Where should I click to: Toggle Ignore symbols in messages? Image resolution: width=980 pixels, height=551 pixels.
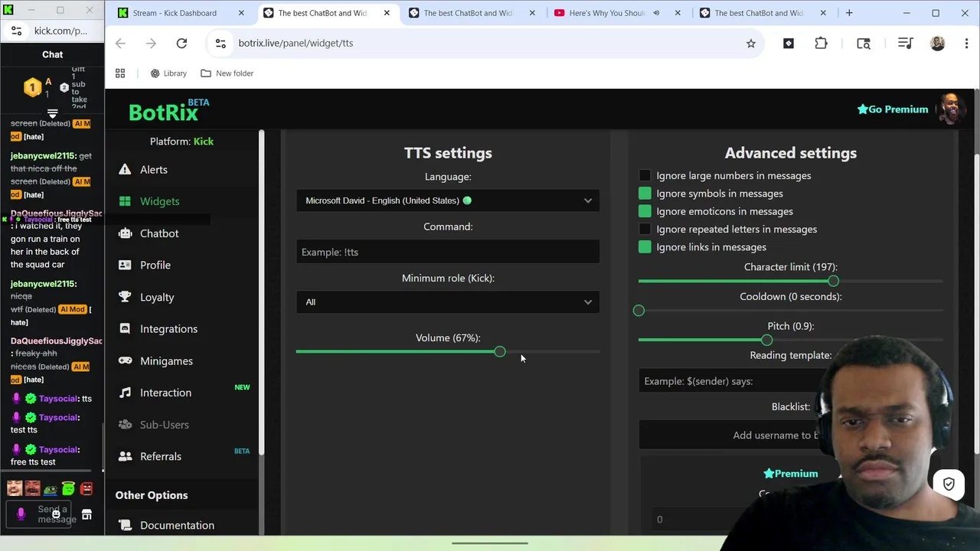[x=645, y=194]
